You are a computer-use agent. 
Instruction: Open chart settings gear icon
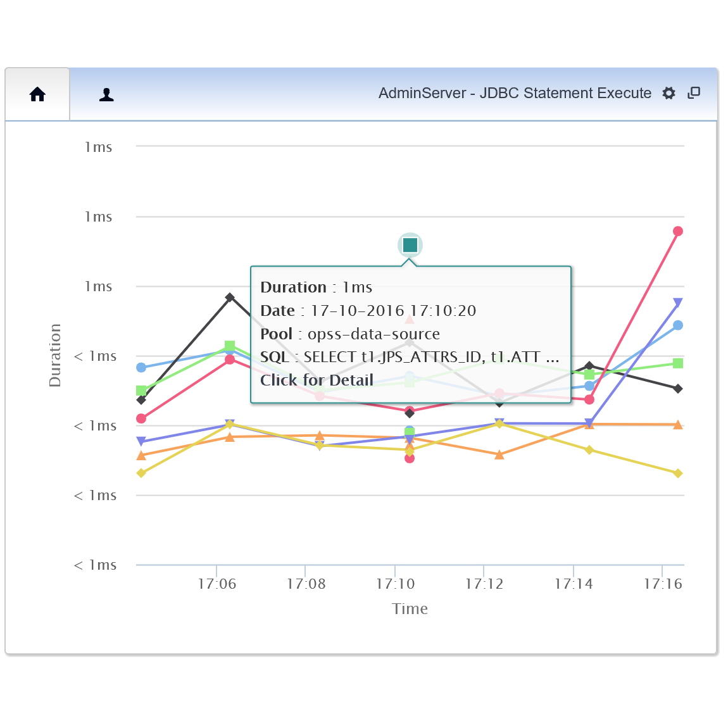point(668,93)
